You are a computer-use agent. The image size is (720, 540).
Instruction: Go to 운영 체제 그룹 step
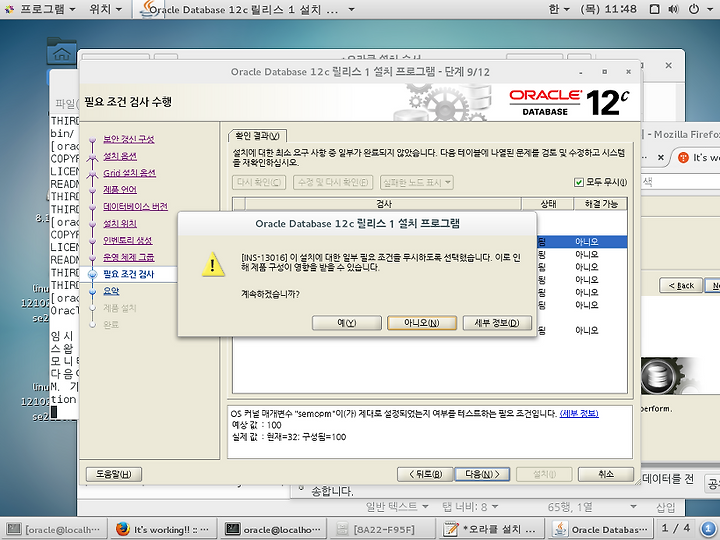(129, 257)
